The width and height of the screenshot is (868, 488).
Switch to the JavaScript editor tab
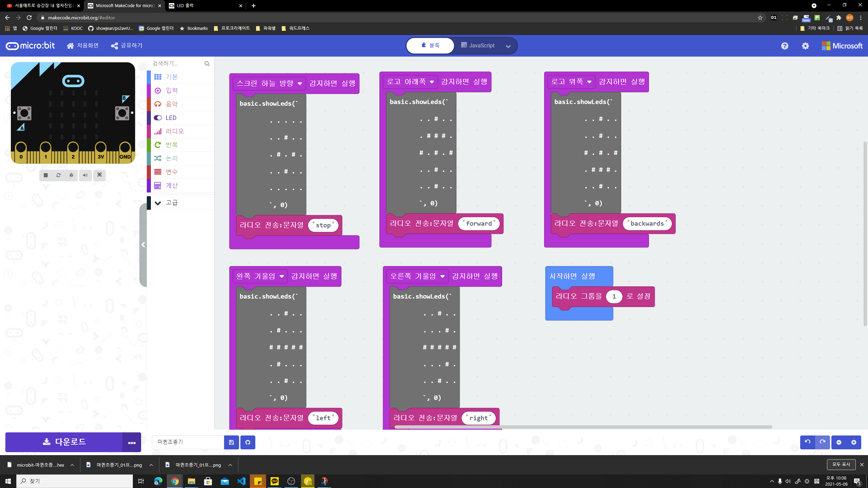pos(478,45)
